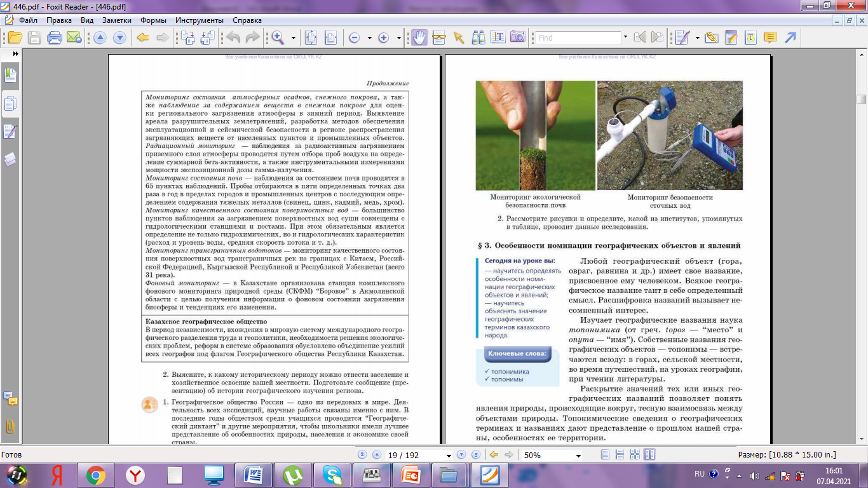Click the Save floppy disk icon
This screenshot has width=868, height=488.
coord(34,37)
